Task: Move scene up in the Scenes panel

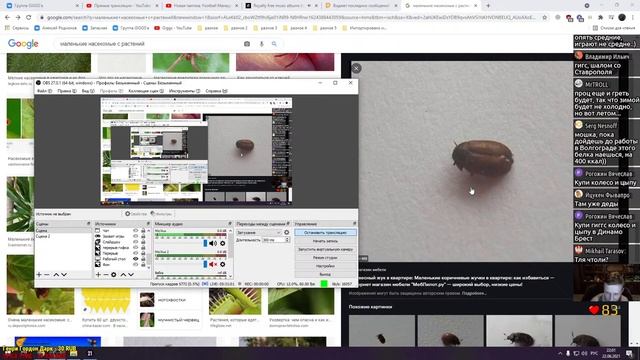Action: click(x=56, y=275)
